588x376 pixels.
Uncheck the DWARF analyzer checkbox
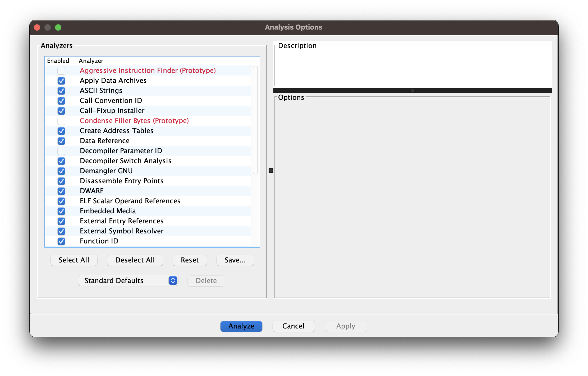coord(61,191)
